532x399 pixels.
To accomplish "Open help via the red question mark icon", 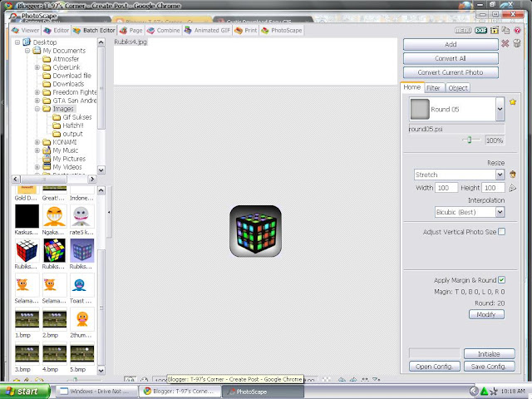I will [x=517, y=30].
